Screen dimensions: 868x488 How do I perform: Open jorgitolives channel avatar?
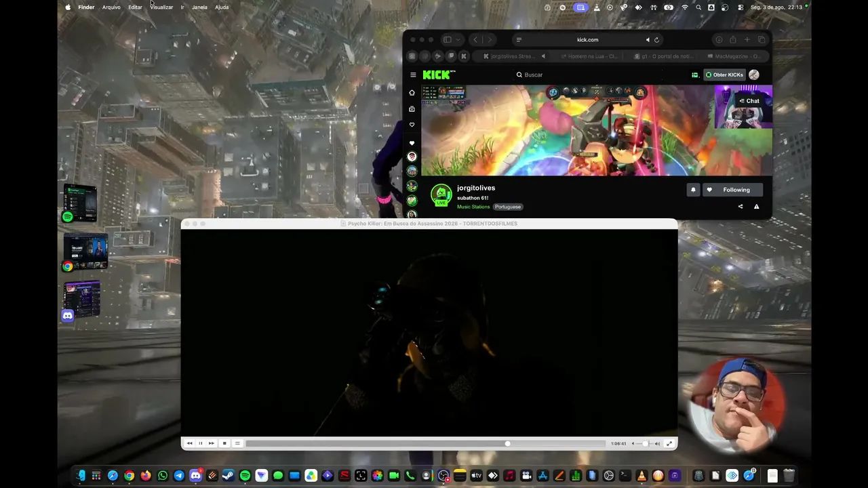(x=441, y=195)
